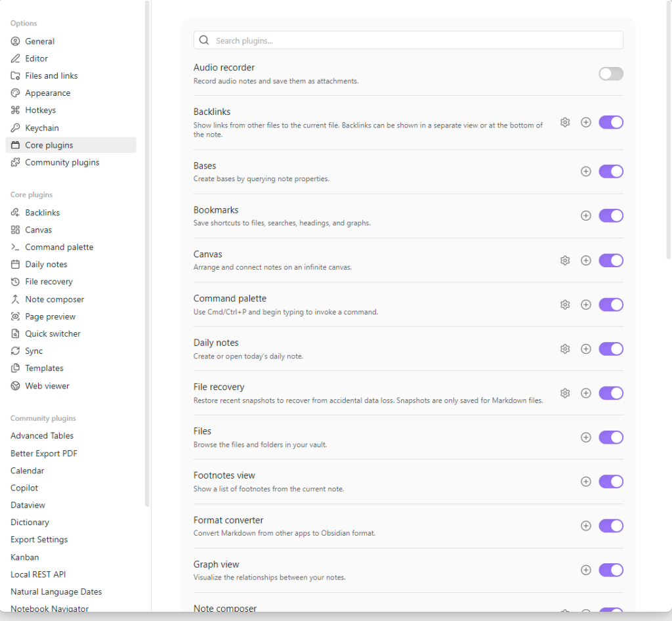Screen dimensions: 672x621
Task: Enable the Audio recorder plugin
Action: coord(611,74)
